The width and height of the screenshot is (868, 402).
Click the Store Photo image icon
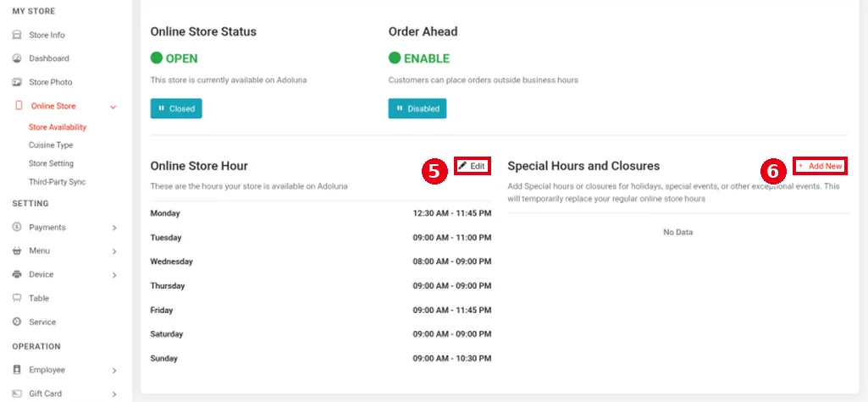pos(17,82)
